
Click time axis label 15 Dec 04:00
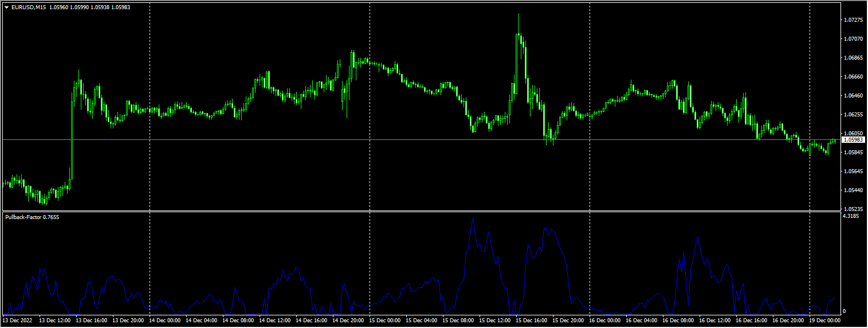pos(422,321)
